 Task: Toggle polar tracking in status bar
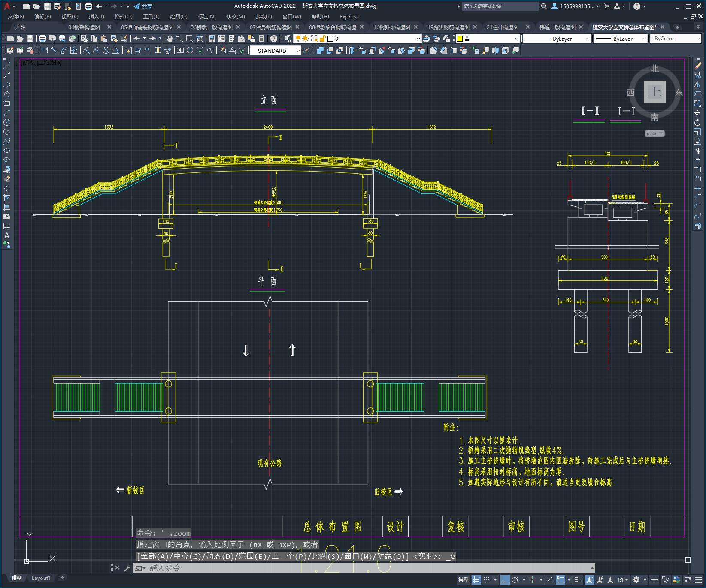click(515, 580)
